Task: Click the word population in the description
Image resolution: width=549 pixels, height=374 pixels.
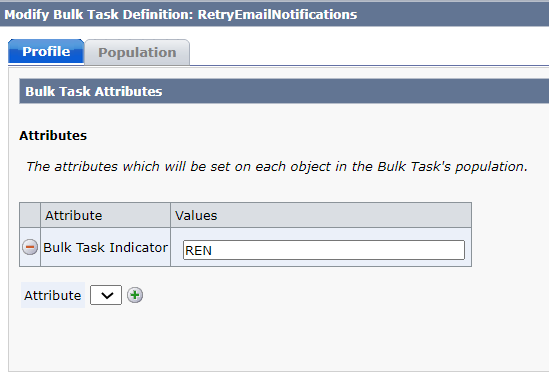Action: point(491,167)
